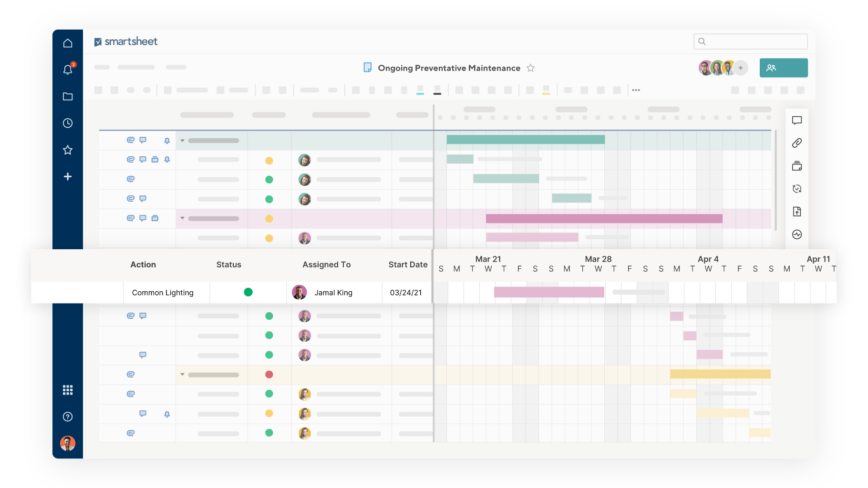Collapse the yellow parent row group
The height and width of the screenshot is (488, 868).
tap(182, 375)
